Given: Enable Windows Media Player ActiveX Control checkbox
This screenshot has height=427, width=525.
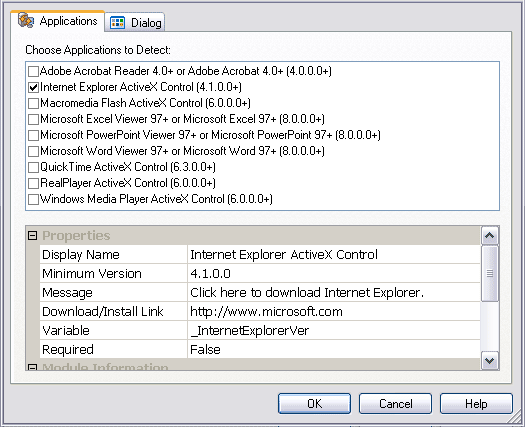Looking at the screenshot, I should click(x=33, y=199).
